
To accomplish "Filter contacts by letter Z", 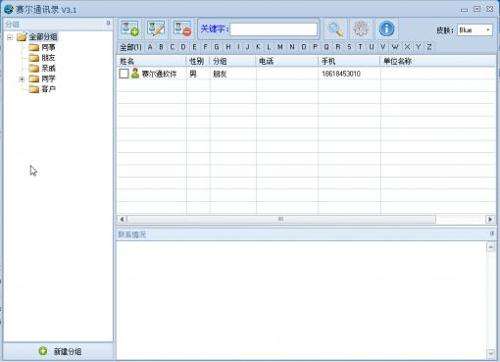I will [x=429, y=47].
